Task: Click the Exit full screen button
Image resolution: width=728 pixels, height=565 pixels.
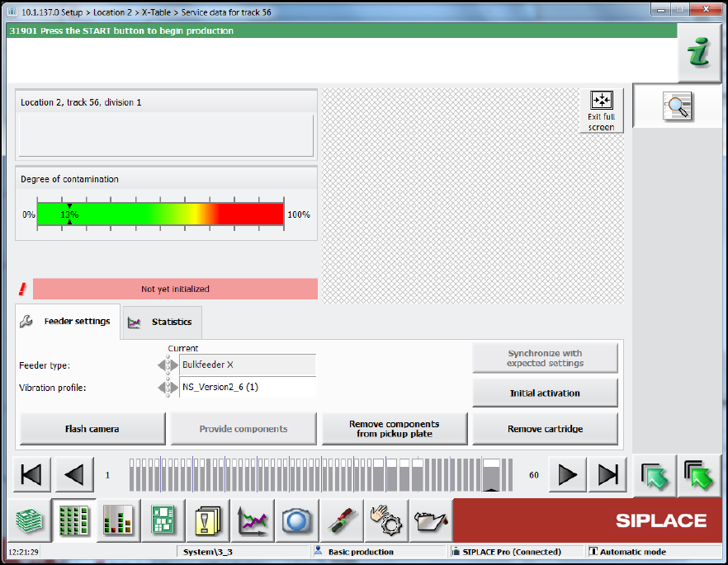Action: 601,111
